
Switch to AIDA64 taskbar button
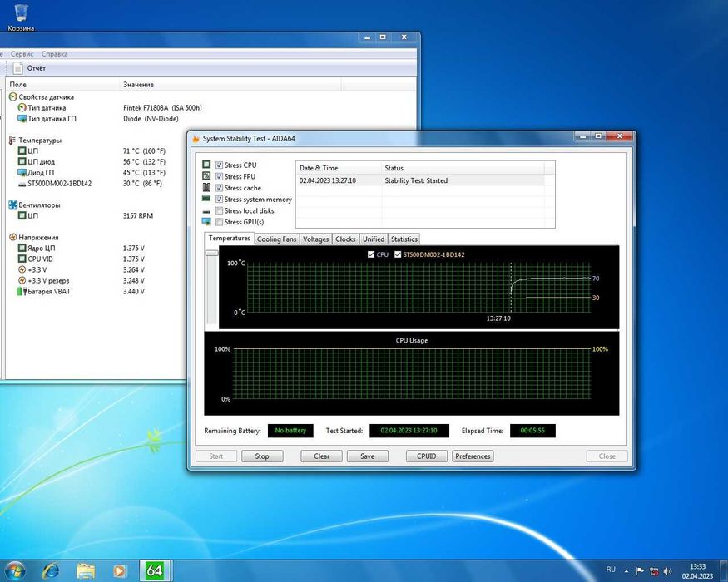(154, 570)
